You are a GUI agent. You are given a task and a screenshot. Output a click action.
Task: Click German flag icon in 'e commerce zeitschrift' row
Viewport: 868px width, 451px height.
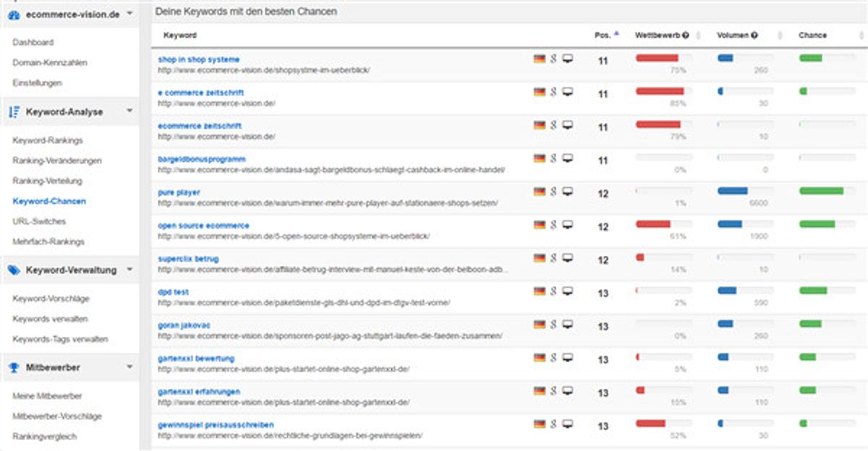pyautogui.click(x=539, y=92)
